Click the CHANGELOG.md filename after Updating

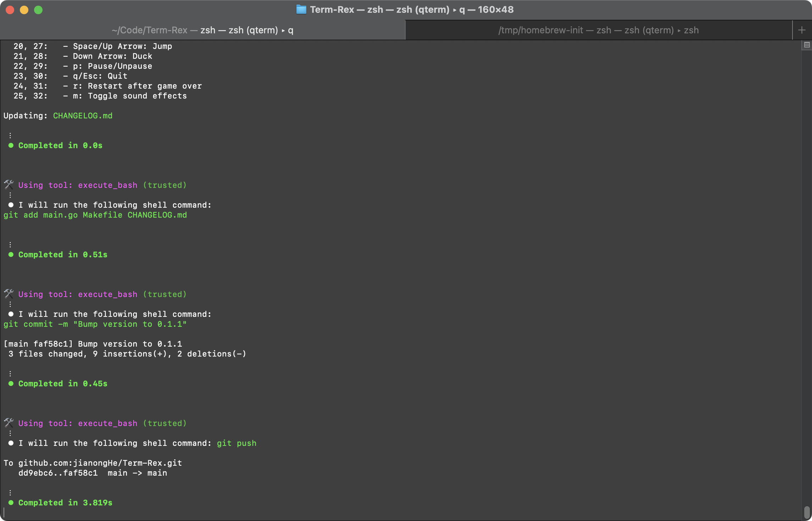tap(83, 116)
